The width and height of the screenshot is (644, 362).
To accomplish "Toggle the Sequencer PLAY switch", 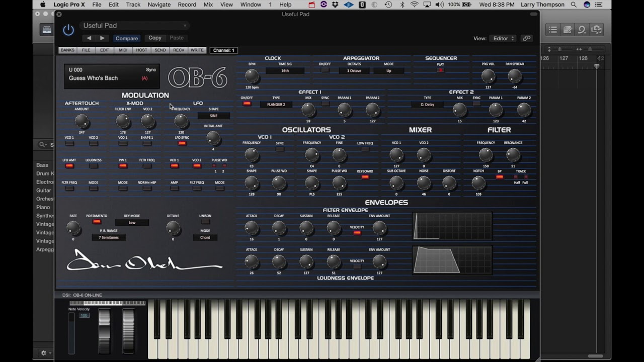I will (x=441, y=70).
